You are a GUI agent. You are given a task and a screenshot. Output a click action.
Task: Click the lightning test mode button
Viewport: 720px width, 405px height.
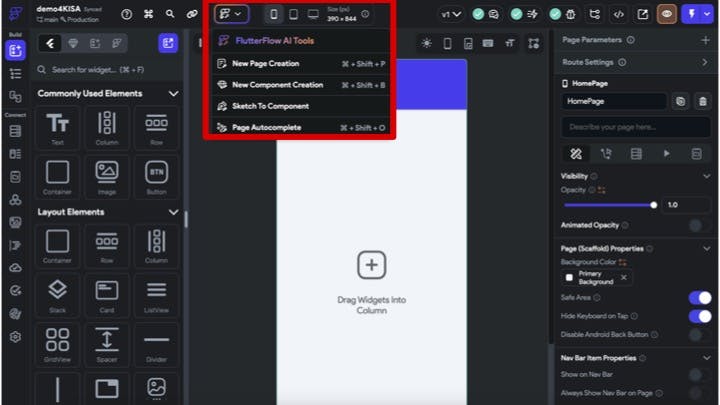coord(692,14)
